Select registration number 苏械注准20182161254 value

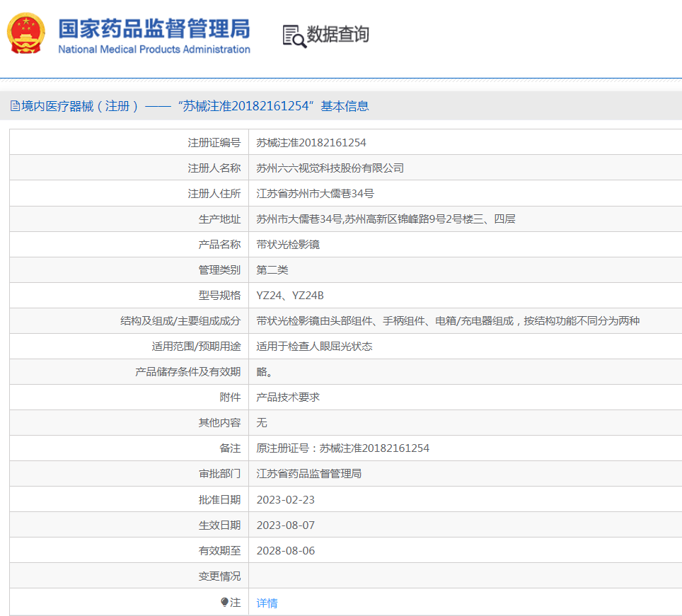(311, 143)
